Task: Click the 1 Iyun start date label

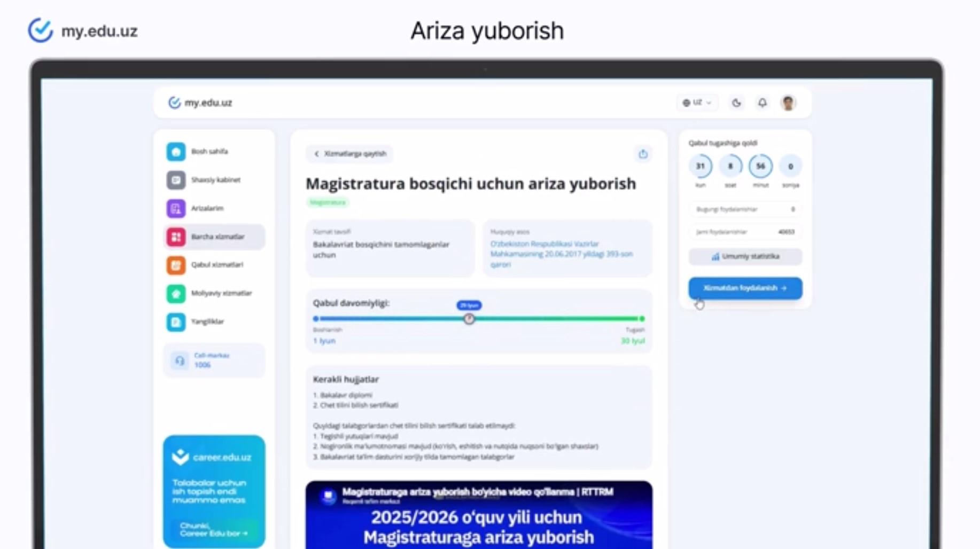Action: pos(324,341)
